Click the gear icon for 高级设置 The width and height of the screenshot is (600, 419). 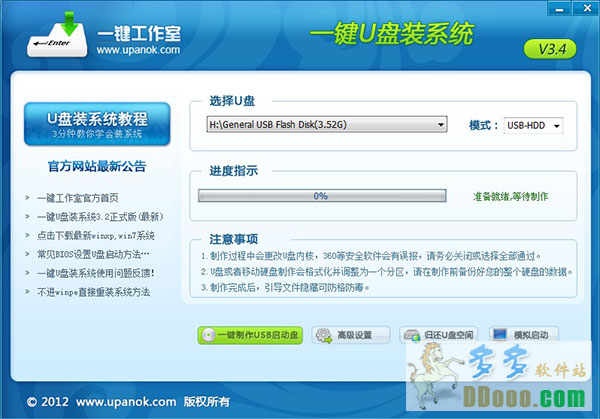[324, 334]
